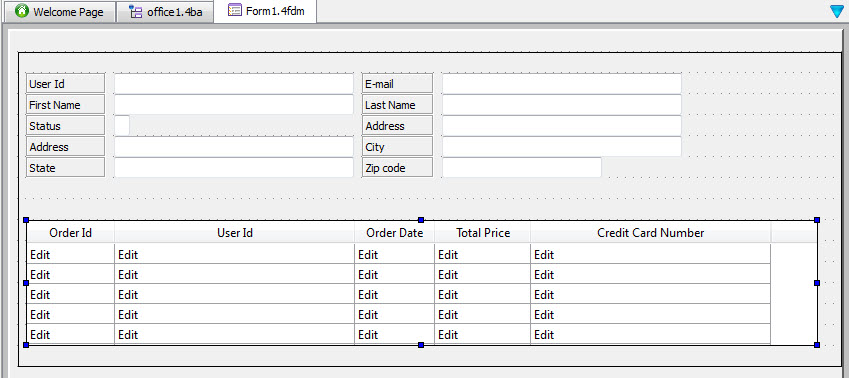This screenshot has width=849, height=378.
Task: Select the First Name label
Action: click(x=66, y=105)
